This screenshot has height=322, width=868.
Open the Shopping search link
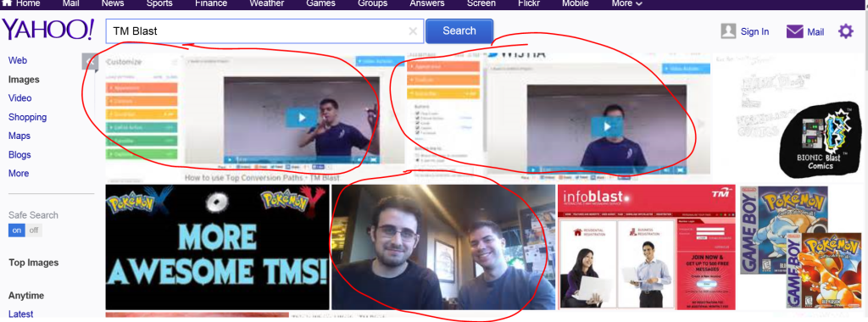point(27,117)
